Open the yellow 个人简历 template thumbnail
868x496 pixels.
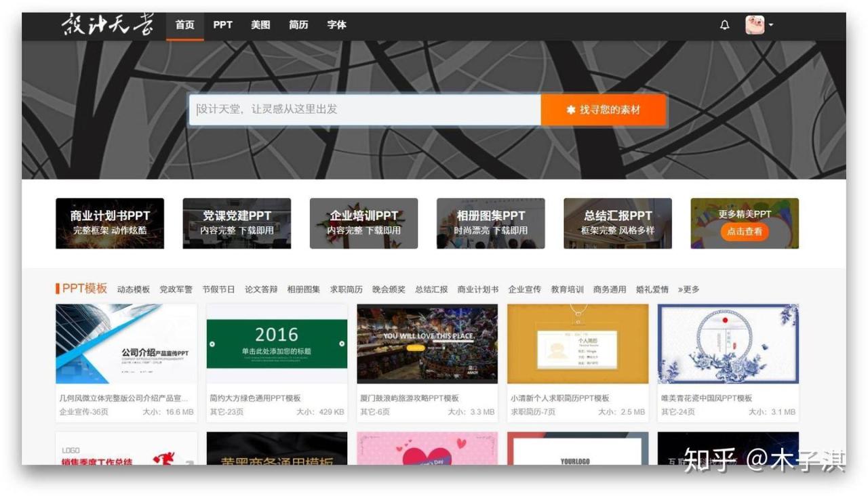pyautogui.click(x=578, y=344)
